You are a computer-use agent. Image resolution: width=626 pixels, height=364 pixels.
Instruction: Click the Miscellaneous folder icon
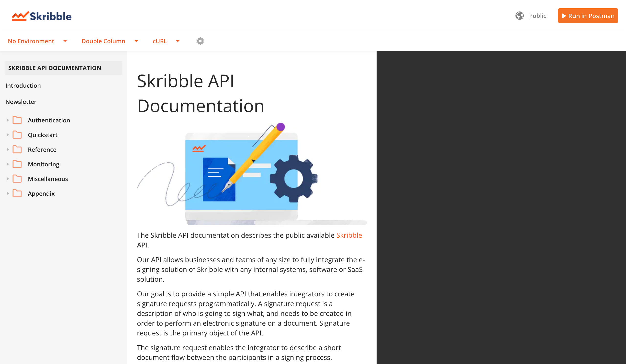tap(17, 179)
